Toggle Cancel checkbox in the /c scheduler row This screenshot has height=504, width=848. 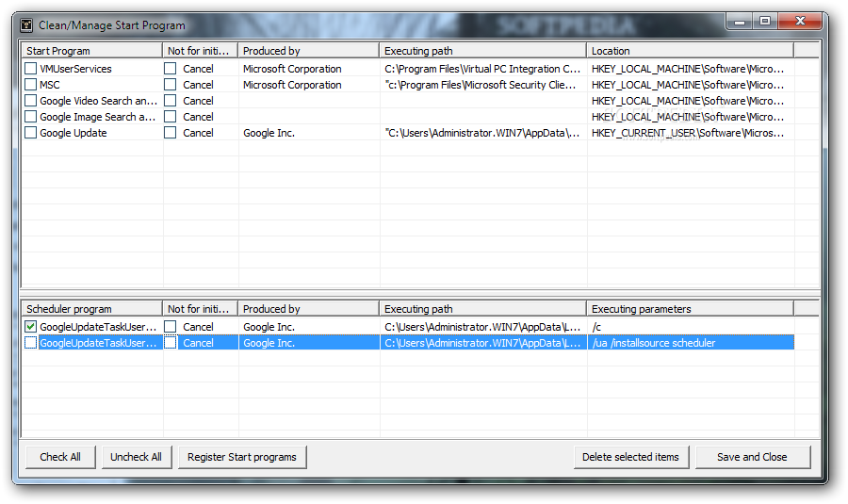click(171, 327)
